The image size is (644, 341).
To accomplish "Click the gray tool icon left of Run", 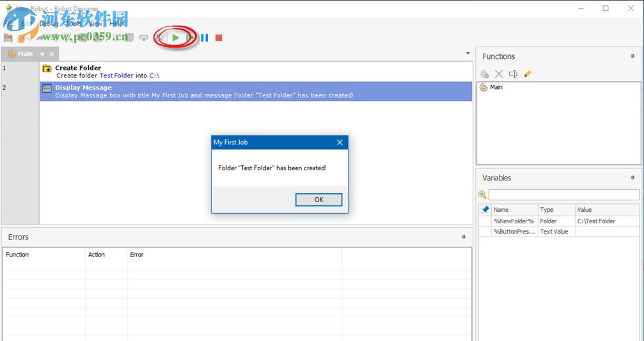I will click(159, 38).
